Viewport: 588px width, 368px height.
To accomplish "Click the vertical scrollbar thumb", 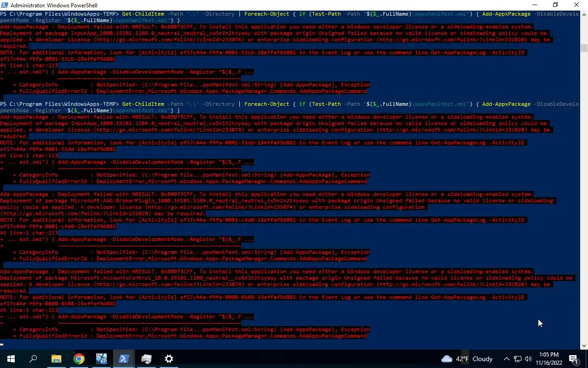I will 584,48.
